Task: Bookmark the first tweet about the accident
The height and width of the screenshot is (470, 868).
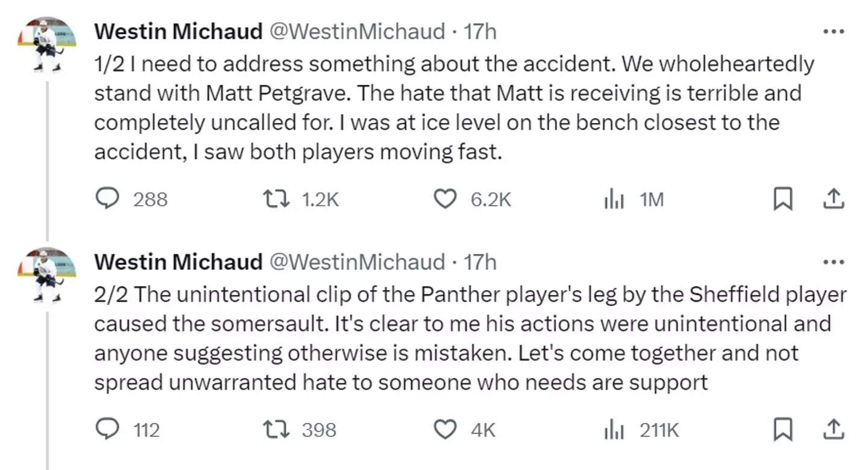Action: pyautogui.click(x=782, y=199)
